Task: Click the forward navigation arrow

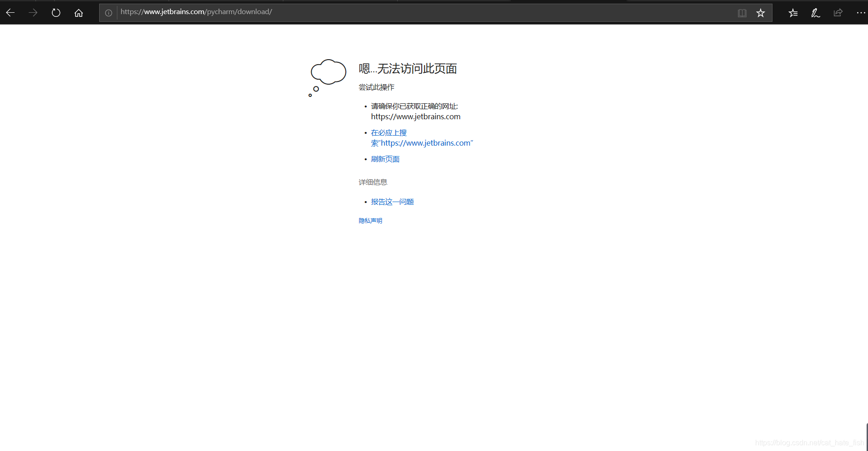Action: point(33,12)
